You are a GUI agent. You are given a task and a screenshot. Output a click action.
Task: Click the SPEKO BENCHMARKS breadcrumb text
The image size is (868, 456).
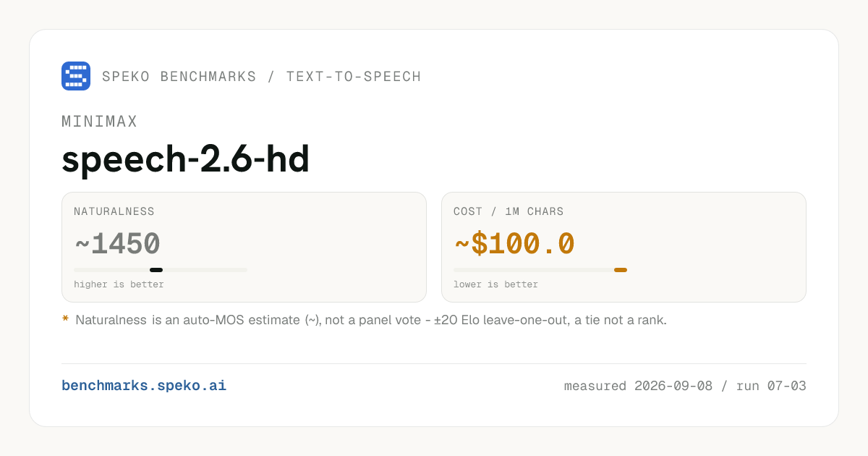click(179, 77)
